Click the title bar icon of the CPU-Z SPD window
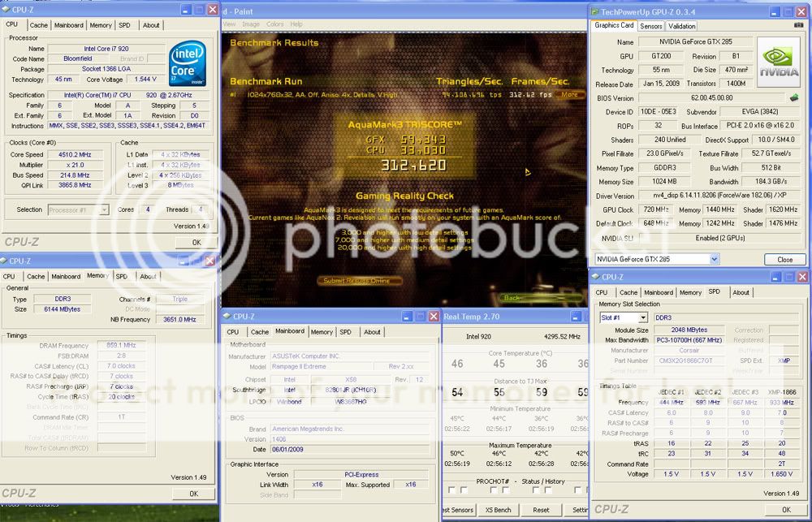Screen dimensions: 812x522 596,277
